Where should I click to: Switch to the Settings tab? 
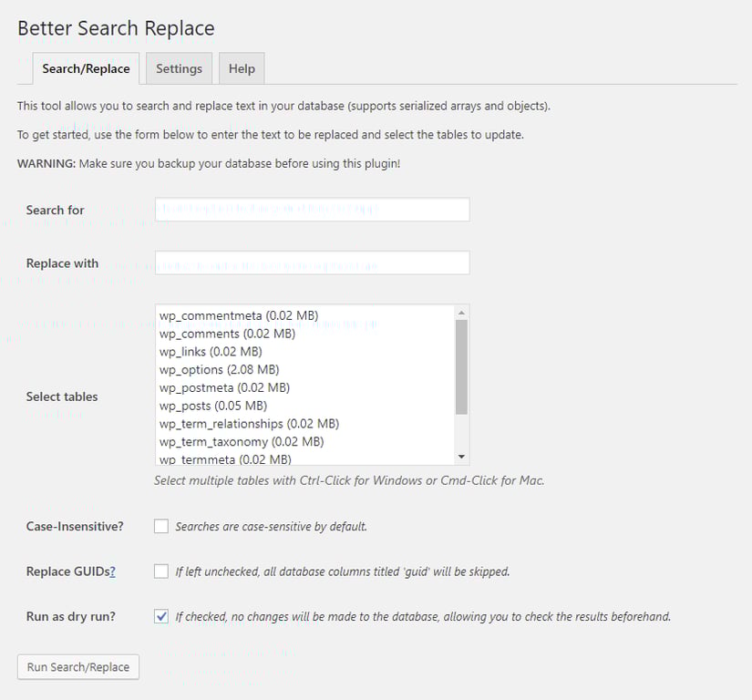(179, 68)
